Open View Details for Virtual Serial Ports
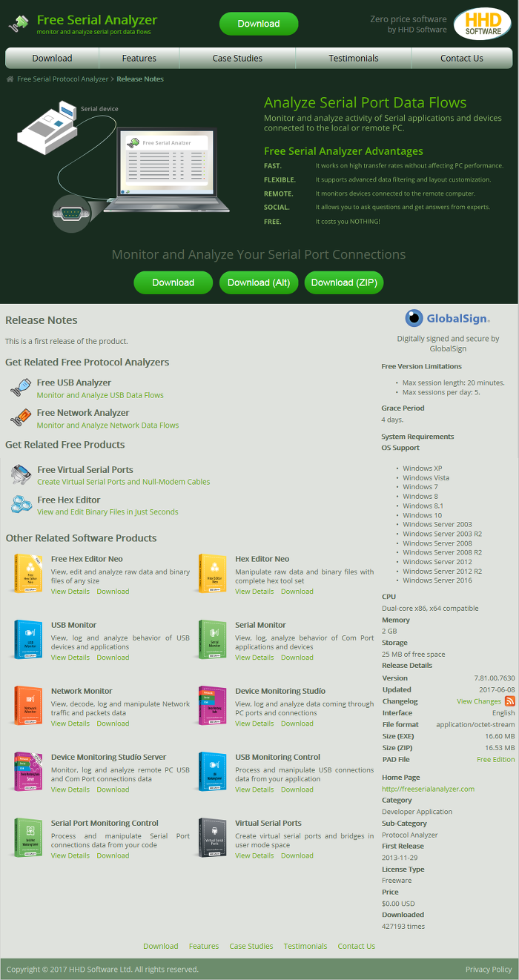This screenshot has width=519, height=980. coord(254,855)
